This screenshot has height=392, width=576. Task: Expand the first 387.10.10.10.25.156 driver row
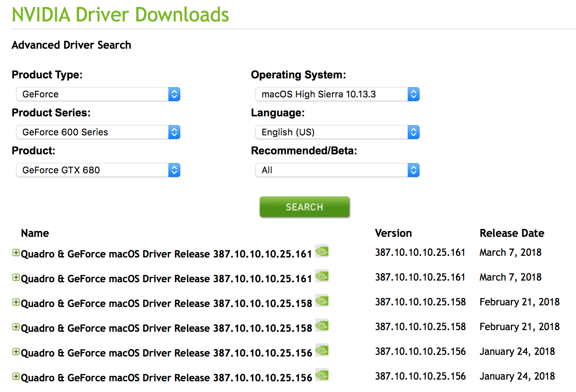point(16,352)
